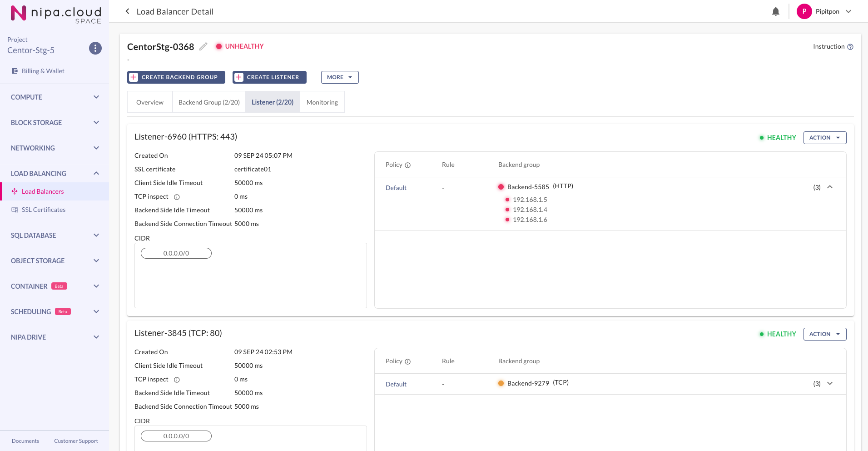The width and height of the screenshot is (868, 451).
Task: Click backend member 192.168.1.5
Action: tap(530, 200)
